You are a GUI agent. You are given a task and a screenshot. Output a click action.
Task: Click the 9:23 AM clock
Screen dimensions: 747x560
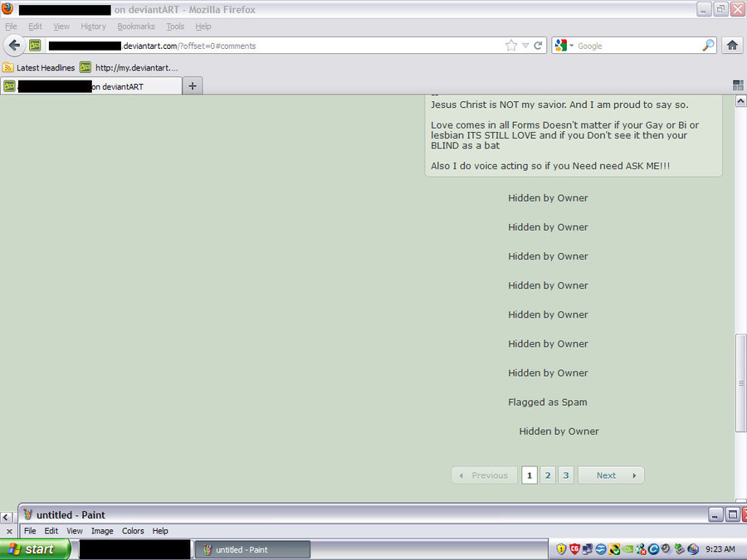720,549
